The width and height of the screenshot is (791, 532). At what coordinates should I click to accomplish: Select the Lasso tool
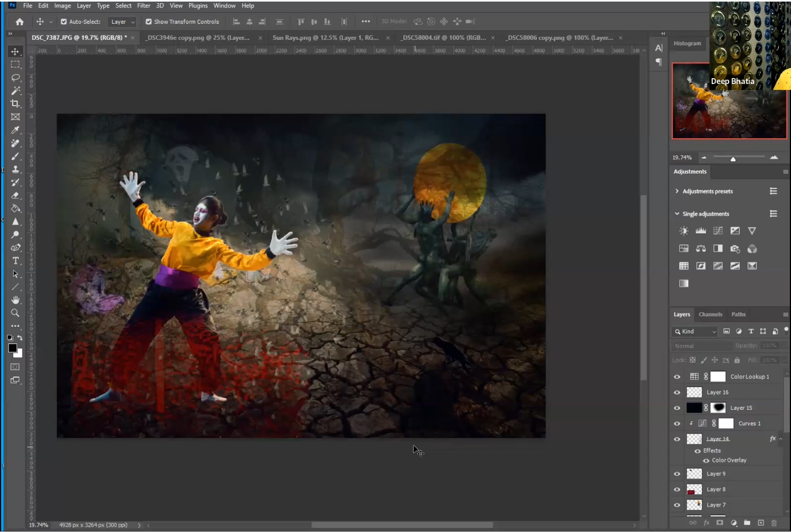[x=15, y=78]
